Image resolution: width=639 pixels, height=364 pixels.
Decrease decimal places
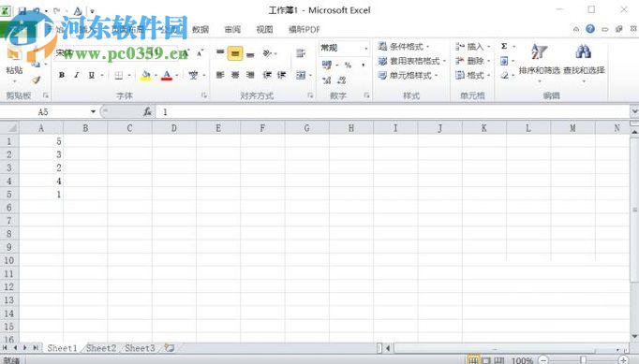point(342,80)
